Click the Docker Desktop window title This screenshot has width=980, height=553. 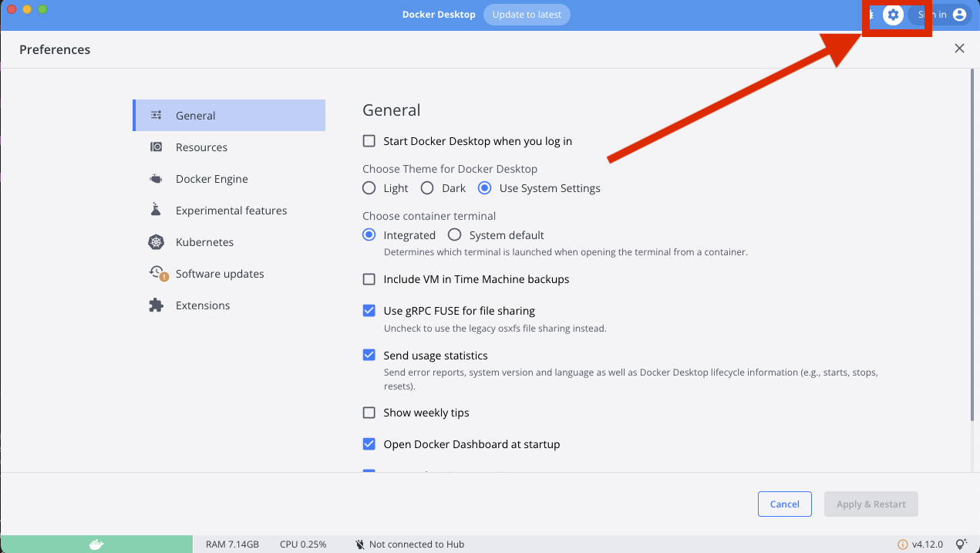pyautogui.click(x=439, y=15)
